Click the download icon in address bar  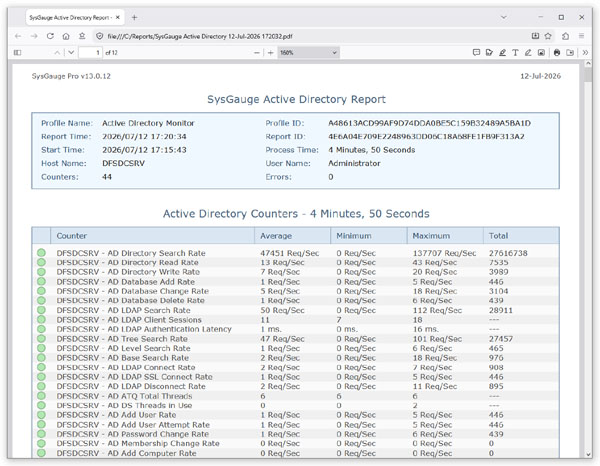pos(535,36)
